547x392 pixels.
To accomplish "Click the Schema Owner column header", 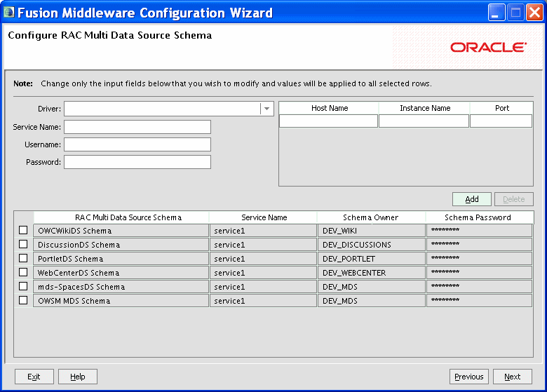I will [x=371, y=217].
